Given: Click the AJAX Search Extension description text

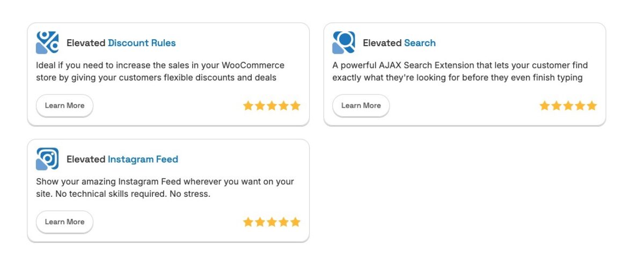Looking at the screenshot, I should 459,71.
